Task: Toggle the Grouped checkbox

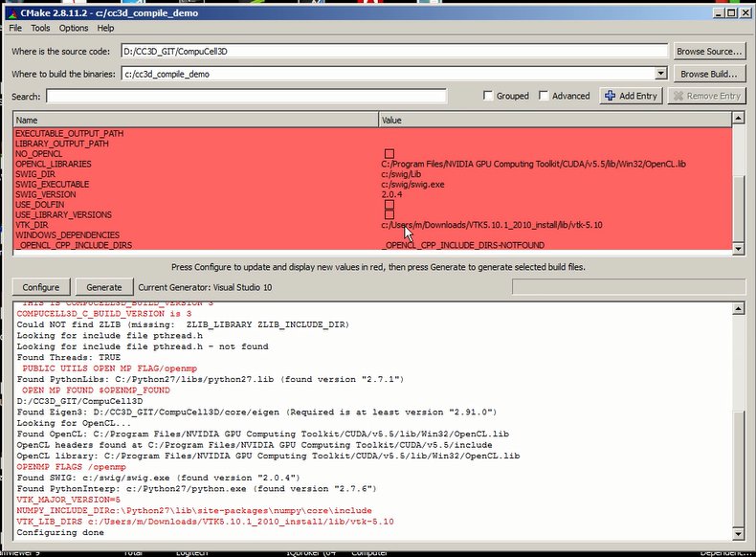Action: tap(489, 96)
